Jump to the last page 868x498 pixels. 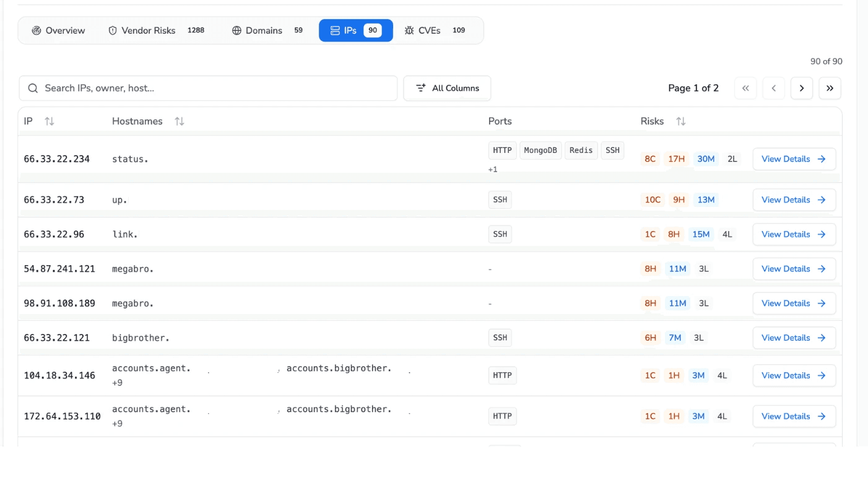click(830, 88)
